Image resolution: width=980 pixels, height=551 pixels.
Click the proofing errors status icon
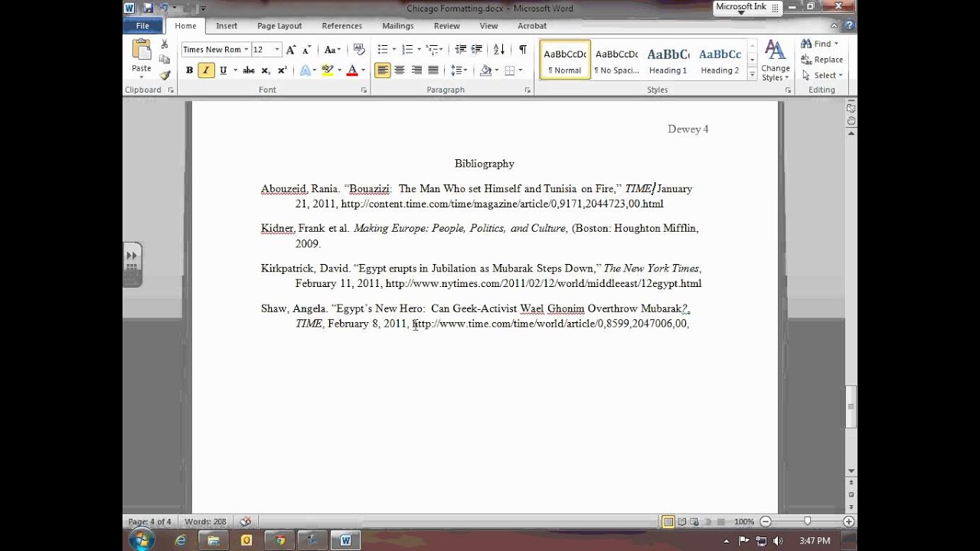tap(245, 522)
